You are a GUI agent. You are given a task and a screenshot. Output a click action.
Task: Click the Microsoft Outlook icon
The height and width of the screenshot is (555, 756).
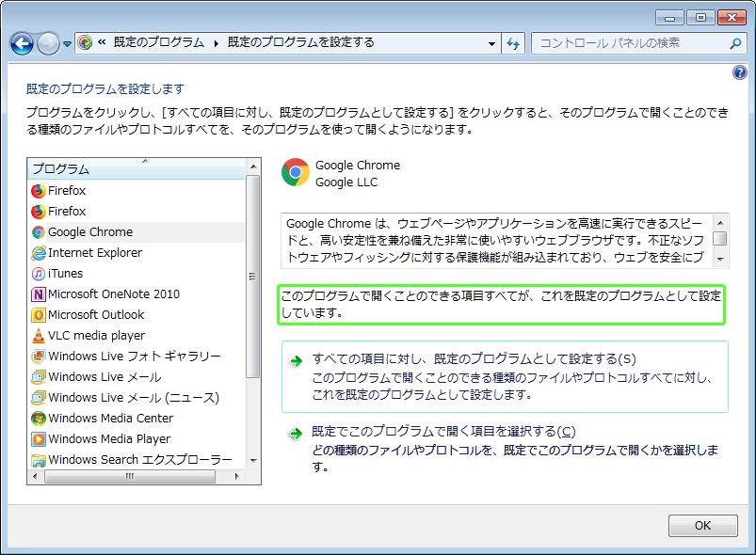coord(38,315)
